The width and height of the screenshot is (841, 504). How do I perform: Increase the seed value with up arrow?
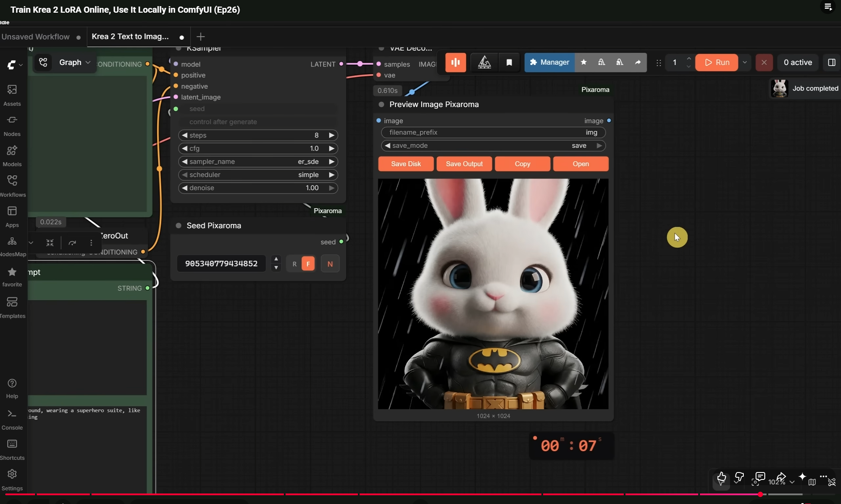click(276, 259)
